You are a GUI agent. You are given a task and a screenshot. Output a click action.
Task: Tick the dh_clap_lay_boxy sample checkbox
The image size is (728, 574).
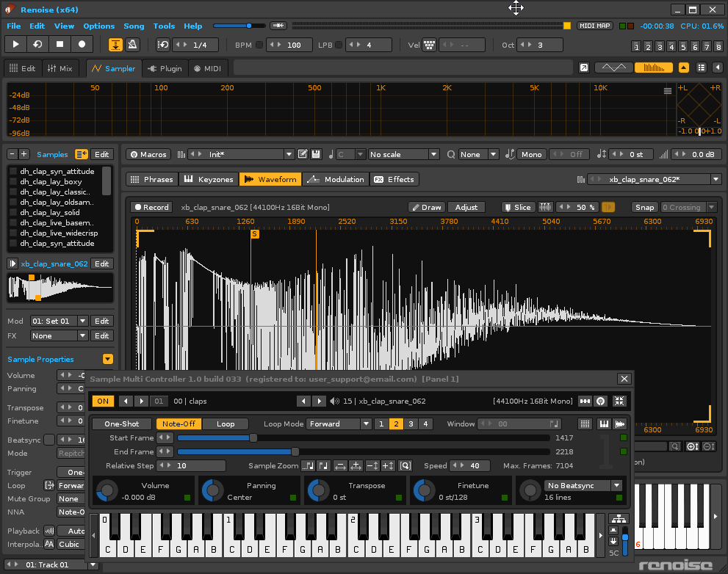click(13, 182)
